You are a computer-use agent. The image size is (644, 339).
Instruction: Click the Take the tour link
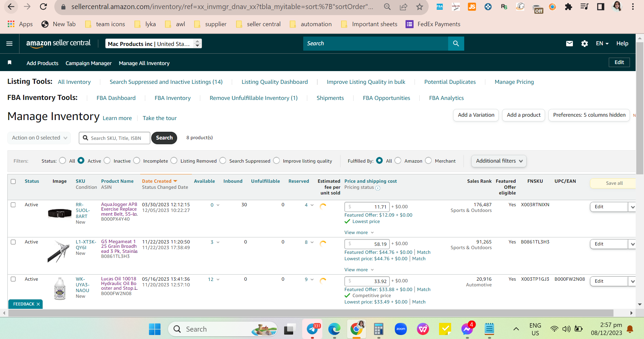pyautogui.click(x=160, y=118)
